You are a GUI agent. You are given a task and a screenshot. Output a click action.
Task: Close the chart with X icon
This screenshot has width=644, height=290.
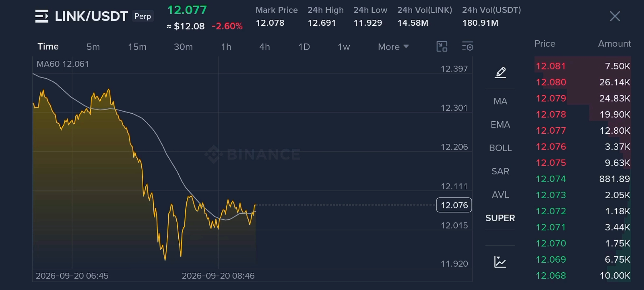click(x=615, y=16)
